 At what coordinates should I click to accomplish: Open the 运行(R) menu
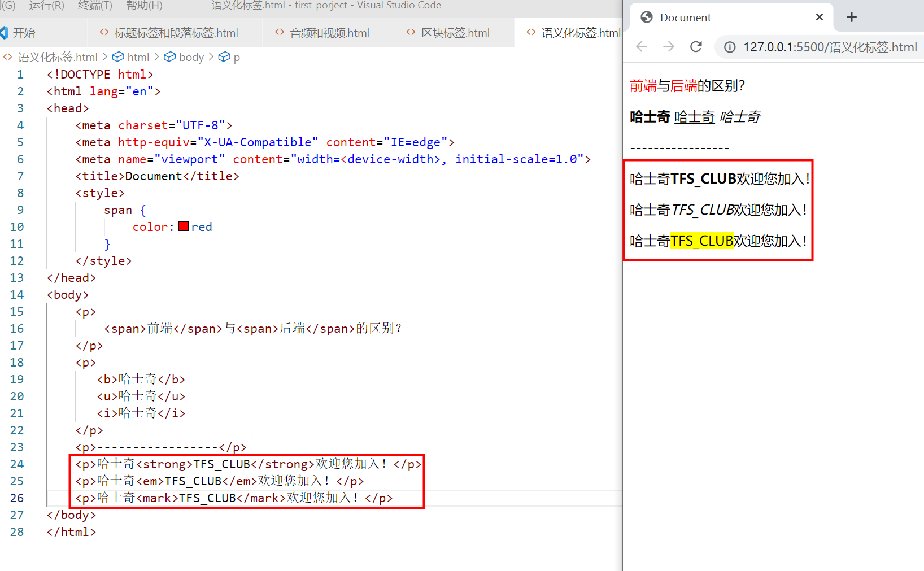[x=46, y=6]
